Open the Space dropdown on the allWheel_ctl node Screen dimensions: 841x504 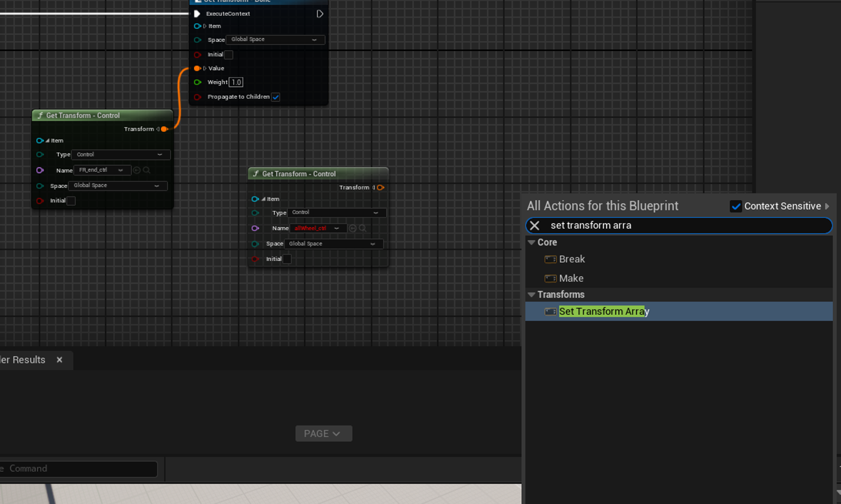pyautogui.click(x=334, y=244)
